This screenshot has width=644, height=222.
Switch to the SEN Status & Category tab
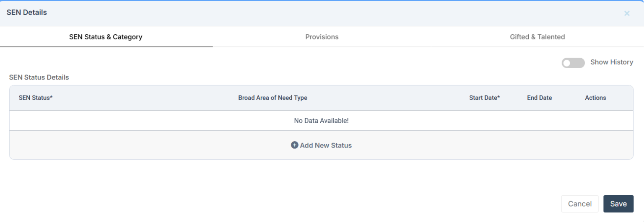coord(106,37)
